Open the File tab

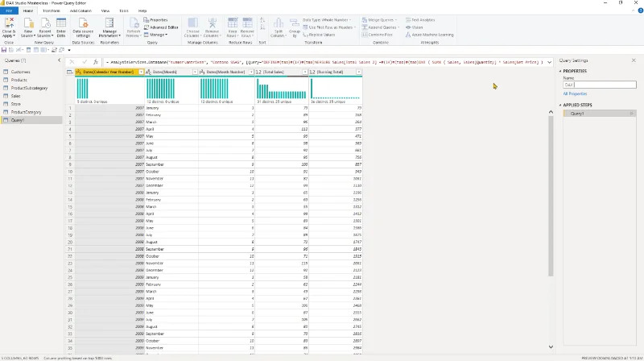click(9, 10)
